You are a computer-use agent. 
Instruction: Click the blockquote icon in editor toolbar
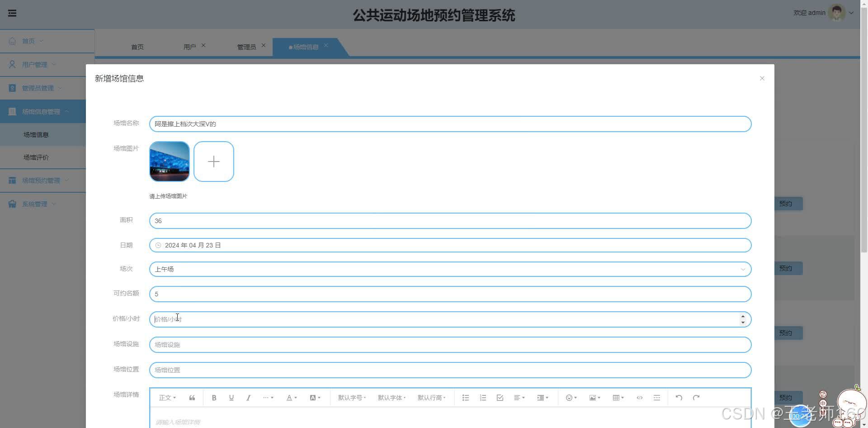(192, 398)
